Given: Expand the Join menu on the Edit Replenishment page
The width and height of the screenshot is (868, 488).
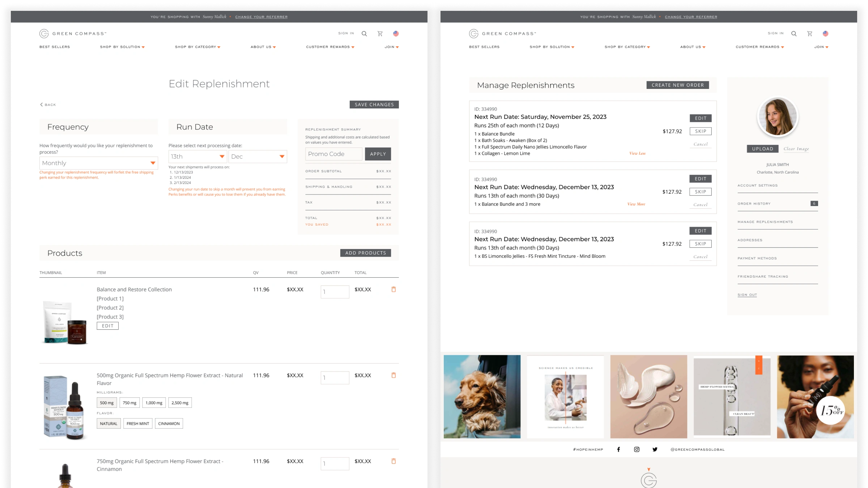Looking at the screenshot, I should pyautogui.click(x=392, y=47).
